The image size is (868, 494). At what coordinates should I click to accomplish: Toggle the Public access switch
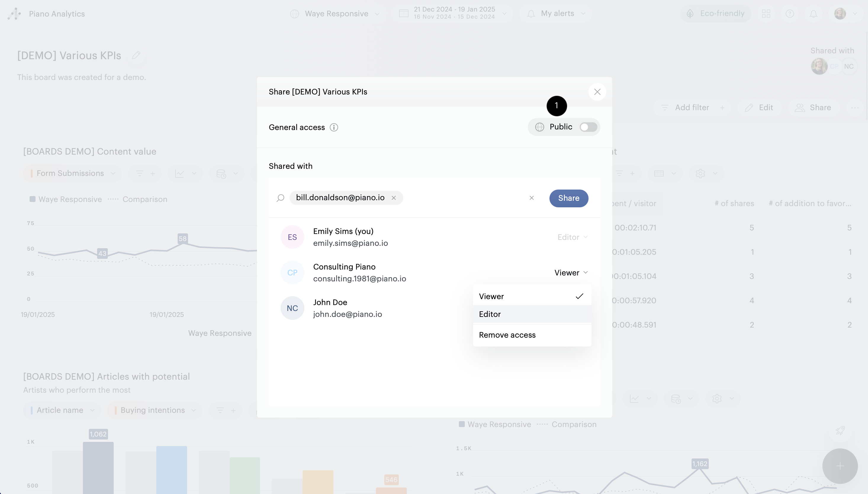click(x=588, y=127)
